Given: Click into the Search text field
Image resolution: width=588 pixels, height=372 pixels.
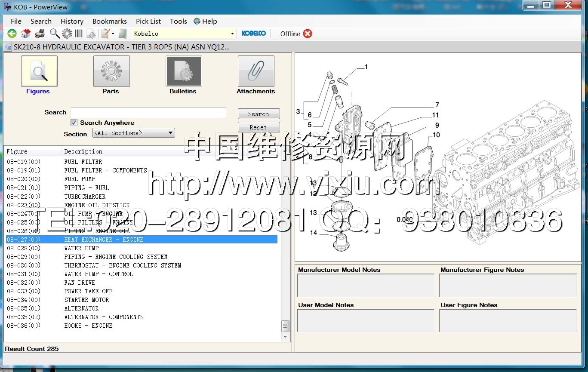Looking at the screenshot, I should click(148, 113).
